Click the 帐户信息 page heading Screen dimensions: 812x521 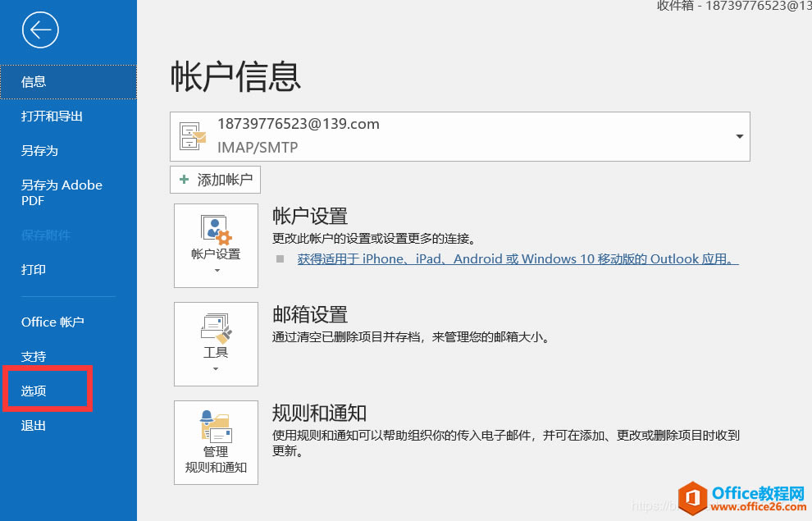point(235,76)
